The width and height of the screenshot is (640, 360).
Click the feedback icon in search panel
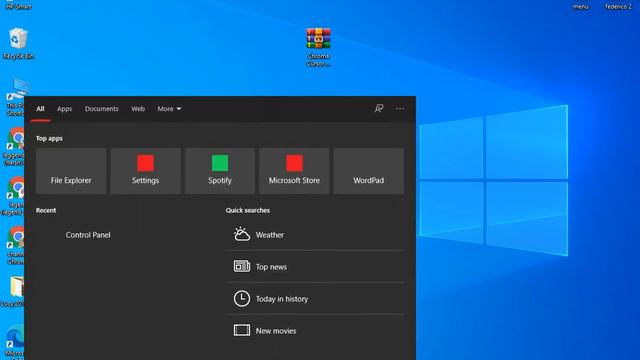click(379, 109)
